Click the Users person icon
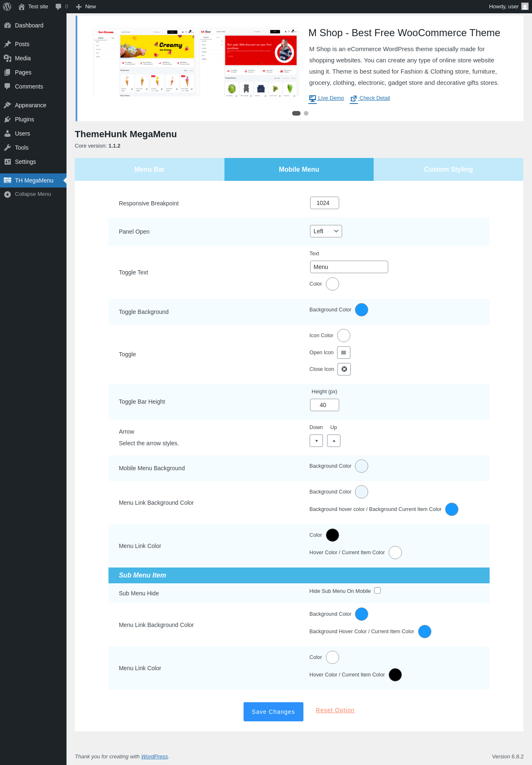 7,133
